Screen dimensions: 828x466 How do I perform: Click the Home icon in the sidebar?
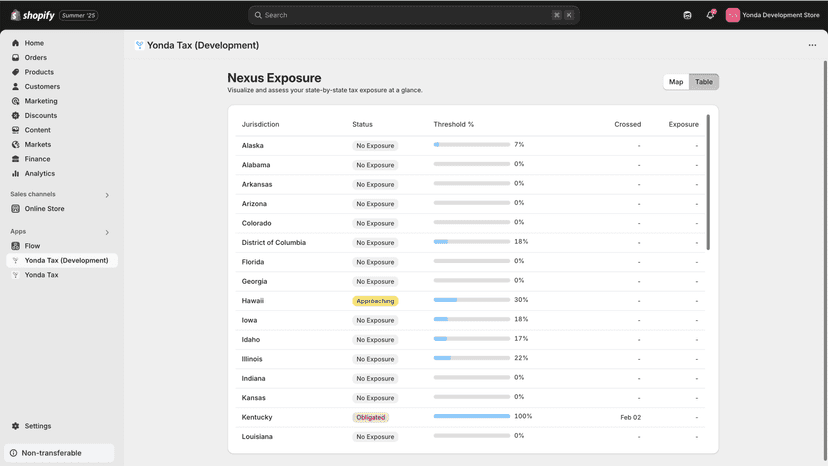click(15, 43)
